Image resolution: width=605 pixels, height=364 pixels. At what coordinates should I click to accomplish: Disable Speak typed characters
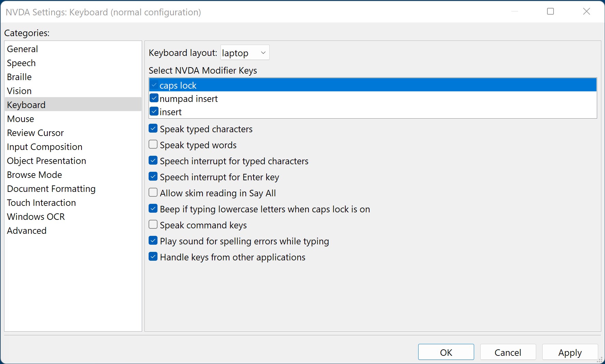click(x=153, y=128)
